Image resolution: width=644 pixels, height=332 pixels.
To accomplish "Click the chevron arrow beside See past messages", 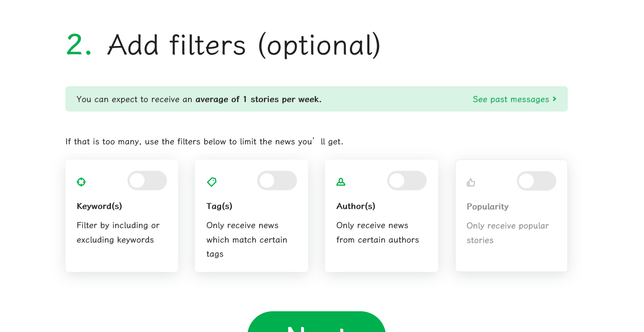I will [x=555, y=99].
